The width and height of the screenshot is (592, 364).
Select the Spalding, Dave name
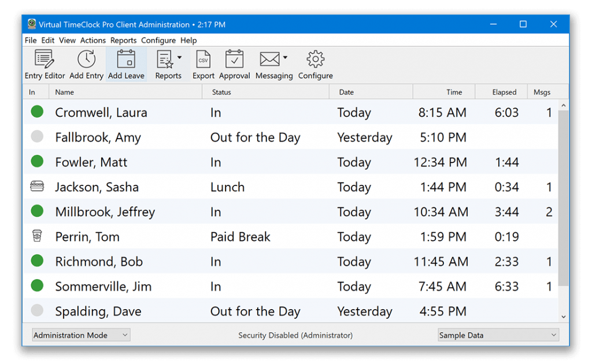pyautogui.click(x=98, y=311)
